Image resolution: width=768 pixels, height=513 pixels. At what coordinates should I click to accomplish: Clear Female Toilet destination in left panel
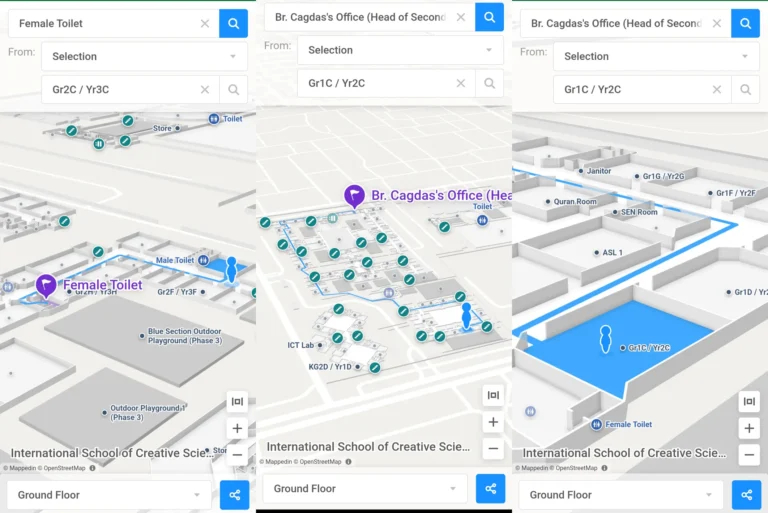(x=205, y=23)
